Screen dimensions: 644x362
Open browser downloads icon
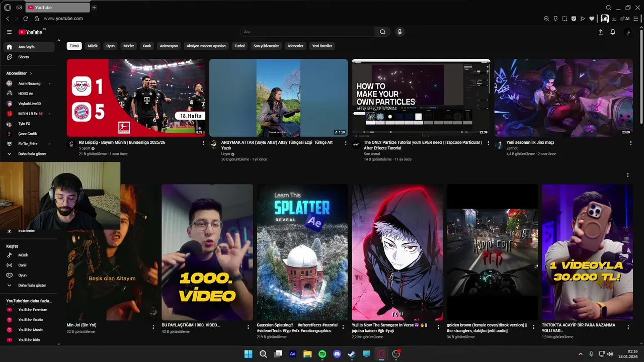pos(614,19)
